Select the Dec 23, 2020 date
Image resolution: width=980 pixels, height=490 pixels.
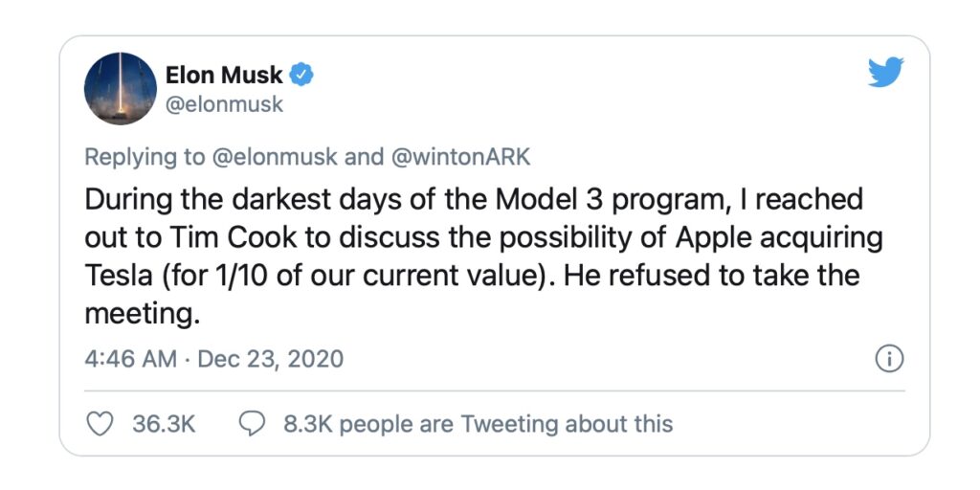[x=271, y=360]
